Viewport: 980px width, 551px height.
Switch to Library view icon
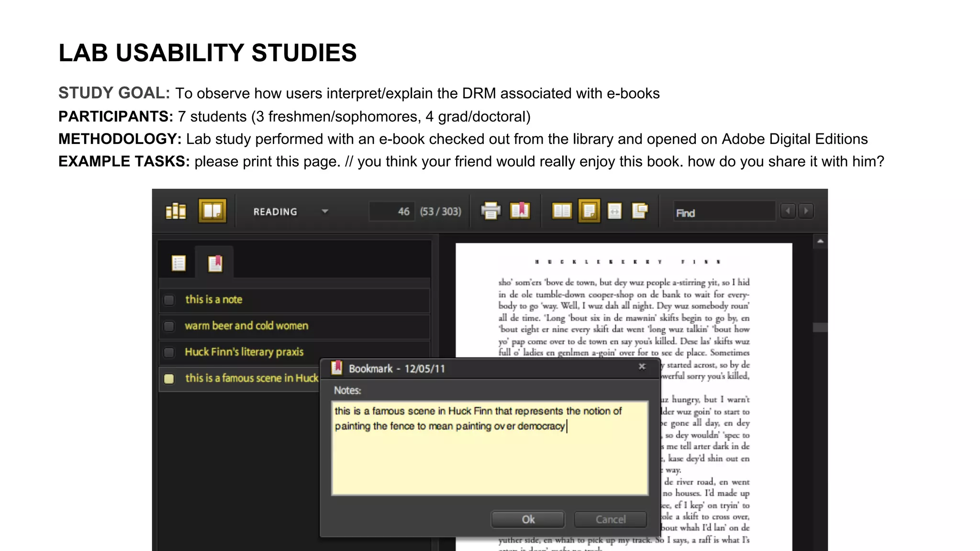pos(176,211)
